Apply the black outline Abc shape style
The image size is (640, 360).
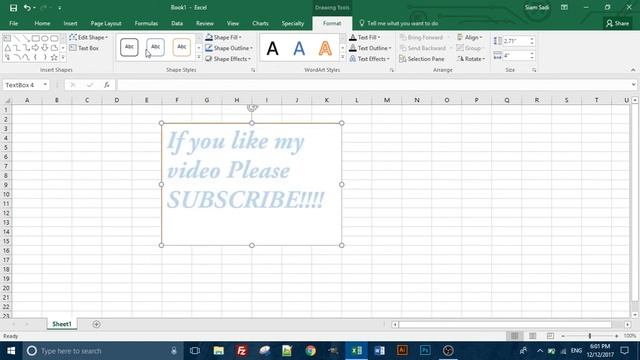(x=129, y=47)
